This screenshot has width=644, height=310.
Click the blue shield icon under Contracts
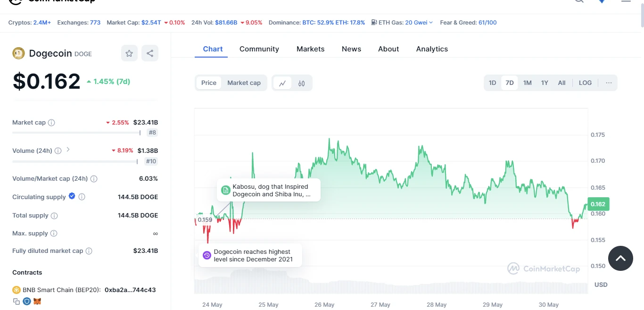pyautogui.click(x=27, y=301)
